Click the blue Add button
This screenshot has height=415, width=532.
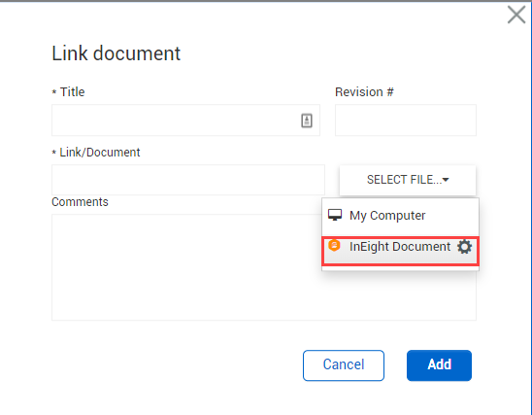point(439,365)
